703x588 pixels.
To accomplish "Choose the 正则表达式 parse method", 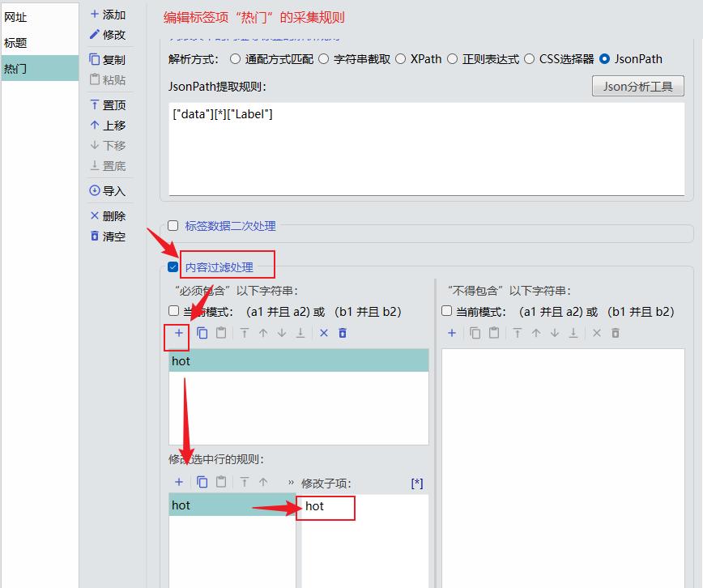I will [x=453, y=59].
